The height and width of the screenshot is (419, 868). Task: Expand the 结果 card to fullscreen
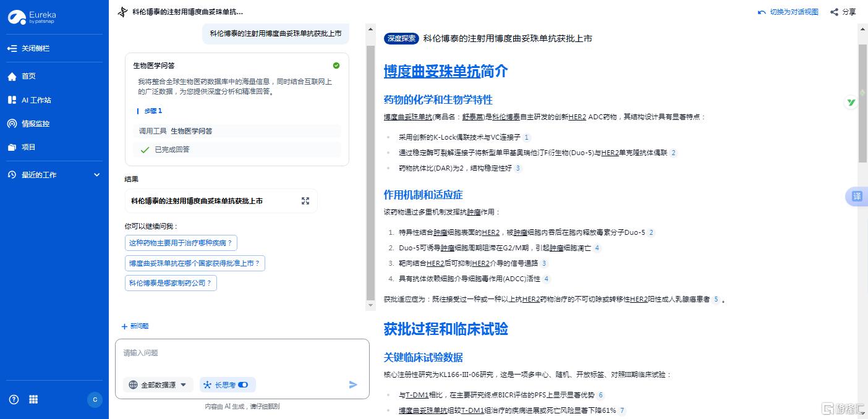[x=305, y=200]
